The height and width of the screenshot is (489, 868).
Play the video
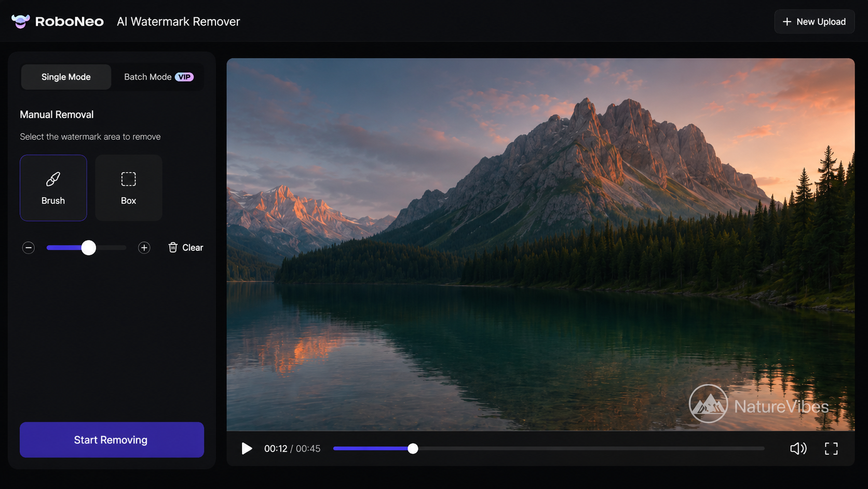(247, 448)
